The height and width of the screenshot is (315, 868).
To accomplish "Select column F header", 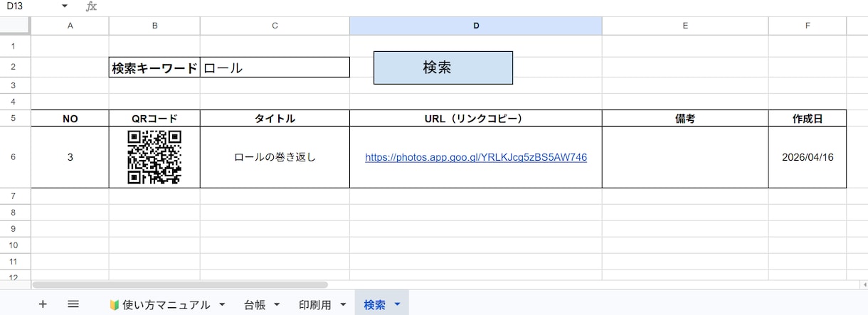I will [808, 26].
